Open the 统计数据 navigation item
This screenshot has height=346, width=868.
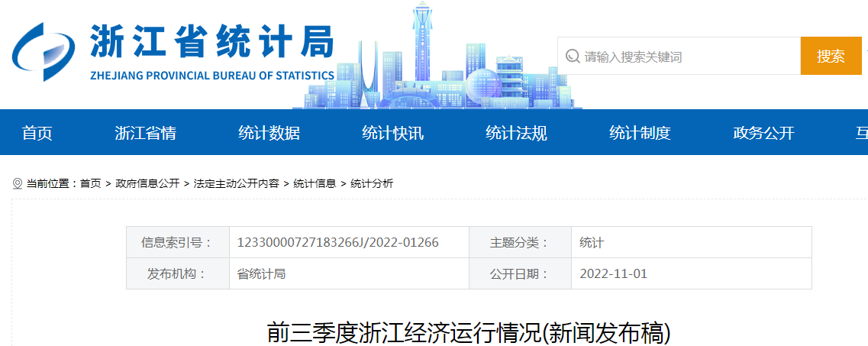[x=269, y=133]
